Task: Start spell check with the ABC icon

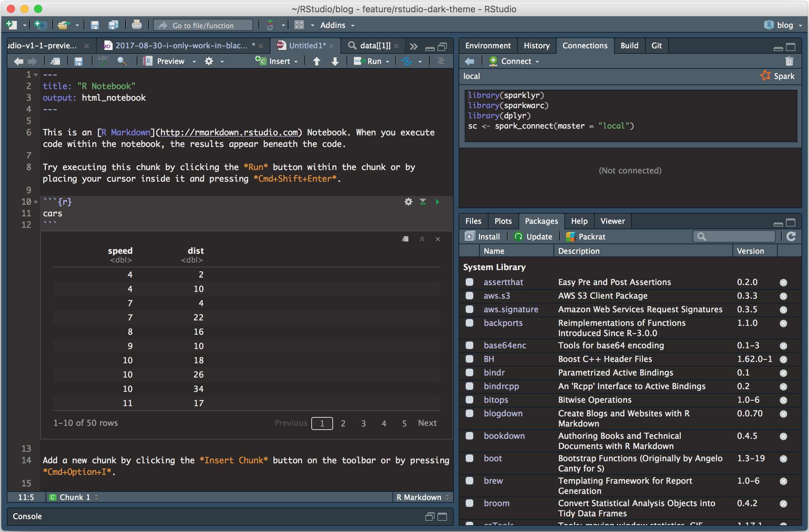Action: tap(103, 61)
